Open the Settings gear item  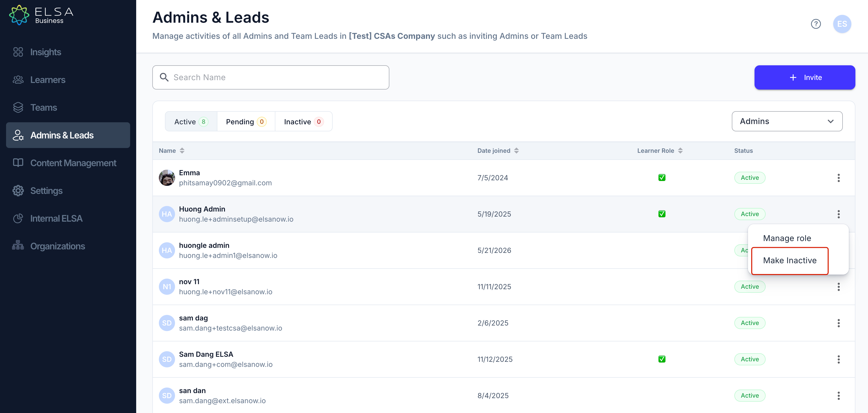pyautogui.click(x=68, y=191)
